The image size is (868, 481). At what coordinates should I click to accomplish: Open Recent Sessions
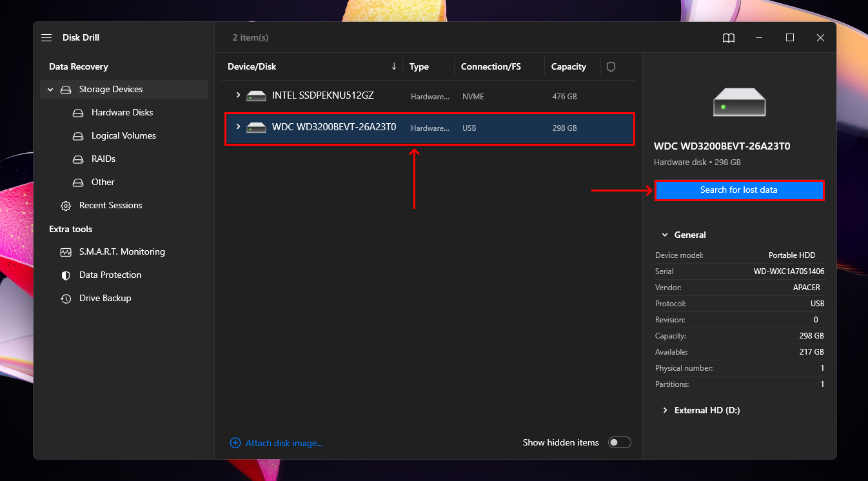pos(110,205)
